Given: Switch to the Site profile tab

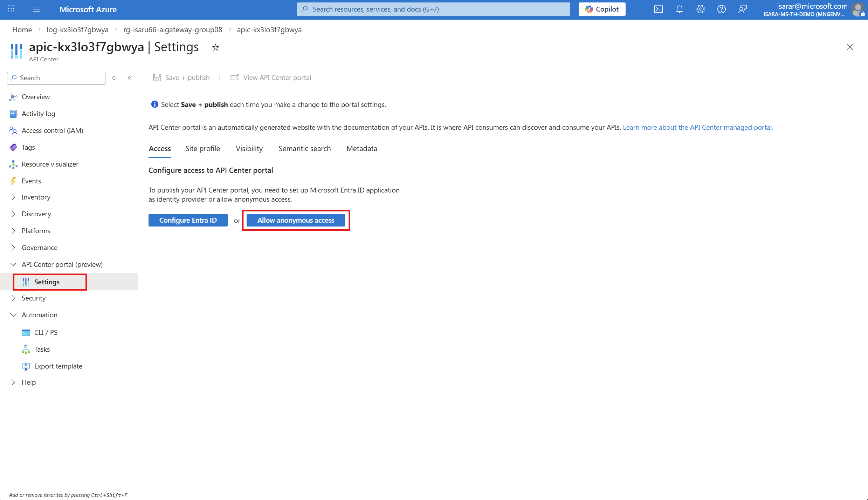Looking at the screenshot, I should point(202,149).
